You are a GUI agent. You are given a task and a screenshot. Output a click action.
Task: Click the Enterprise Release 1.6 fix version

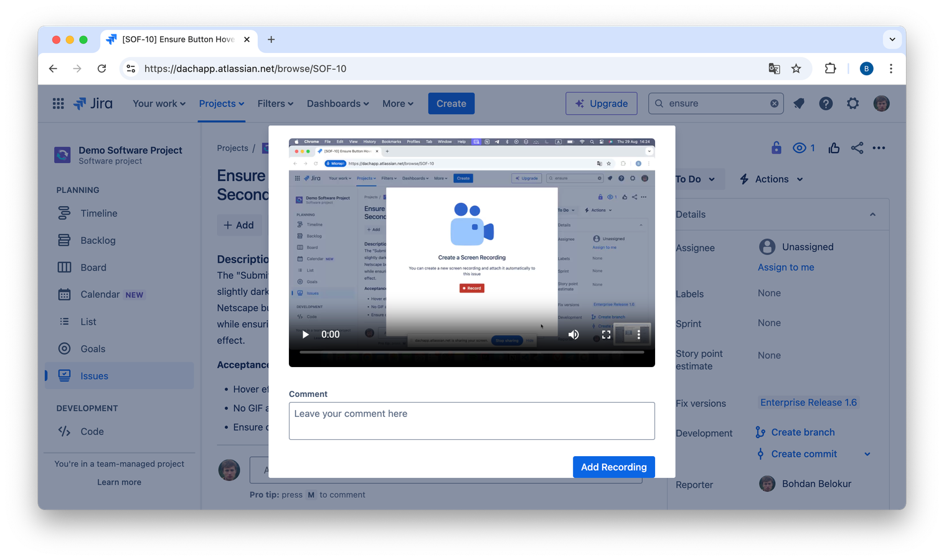click(808, 403)
